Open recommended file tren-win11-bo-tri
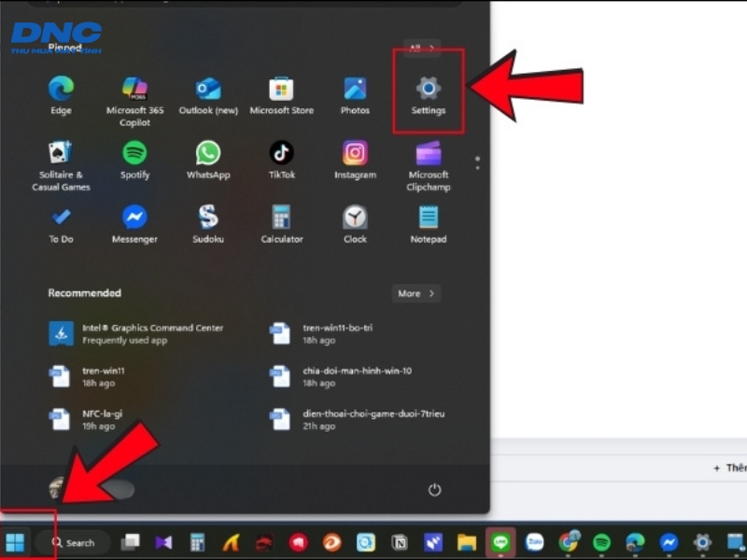 321,334
